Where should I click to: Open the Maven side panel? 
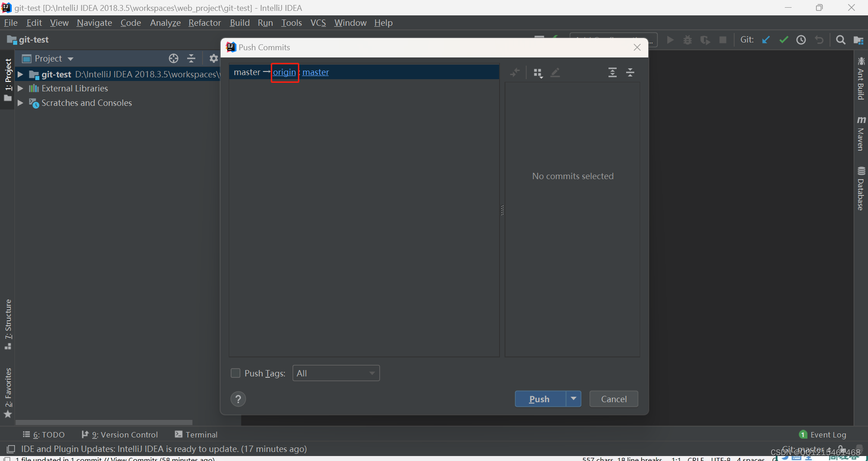point(861,133)
